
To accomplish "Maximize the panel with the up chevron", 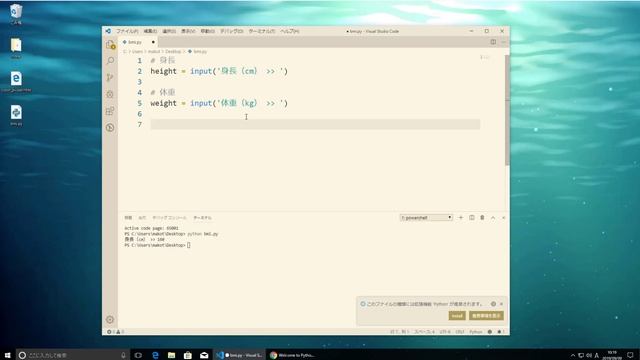I will (x=493, y=218).
